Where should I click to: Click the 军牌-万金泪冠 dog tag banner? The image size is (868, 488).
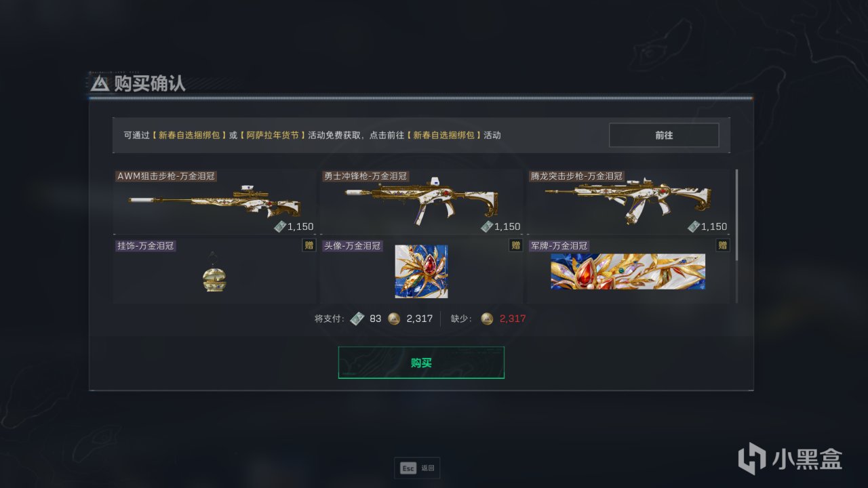point(628,272)
